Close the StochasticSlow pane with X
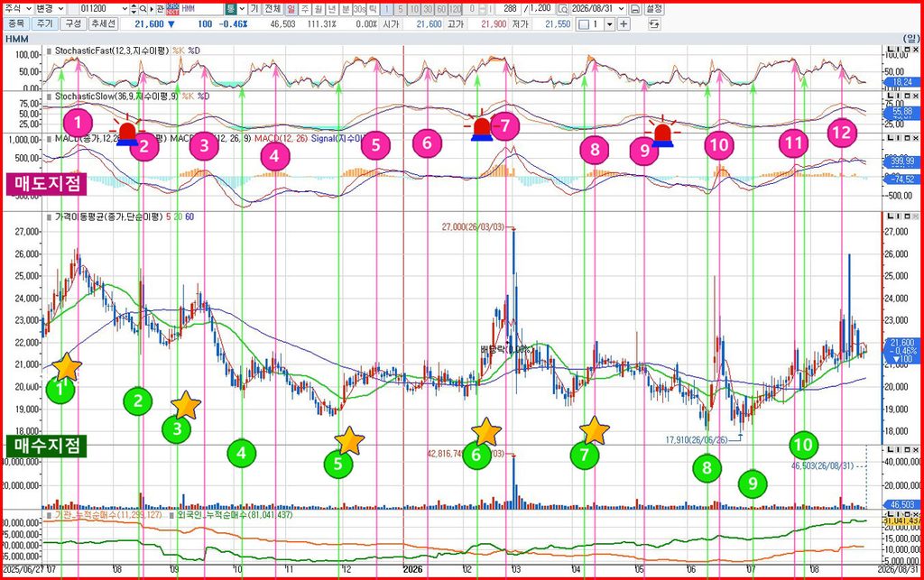Image resolution: width=924 pixels, height=580 pixels. click(915, 96)
